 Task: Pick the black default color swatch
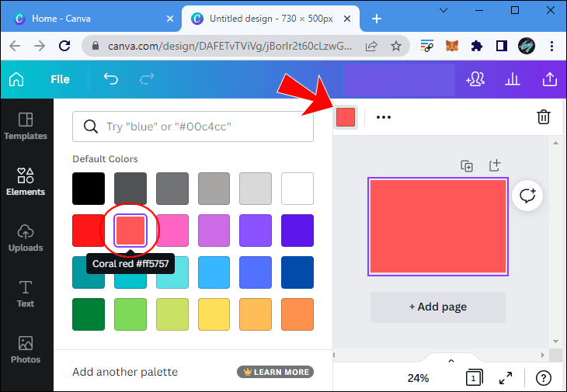(89, 189)
